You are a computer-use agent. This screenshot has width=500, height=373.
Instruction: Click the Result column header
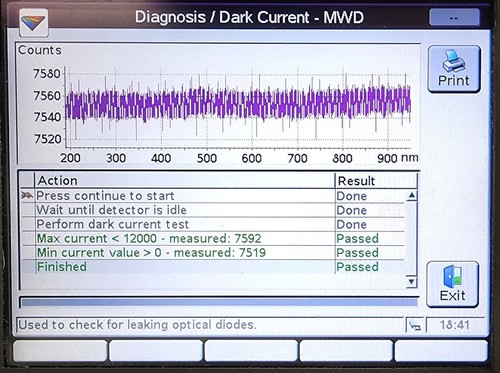(376, 181)
